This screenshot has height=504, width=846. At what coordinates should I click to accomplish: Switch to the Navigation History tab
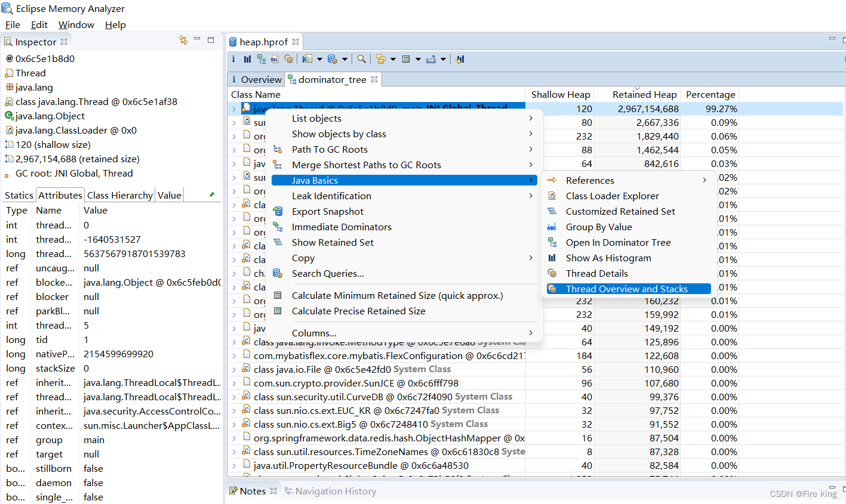[x=331, y=491]
